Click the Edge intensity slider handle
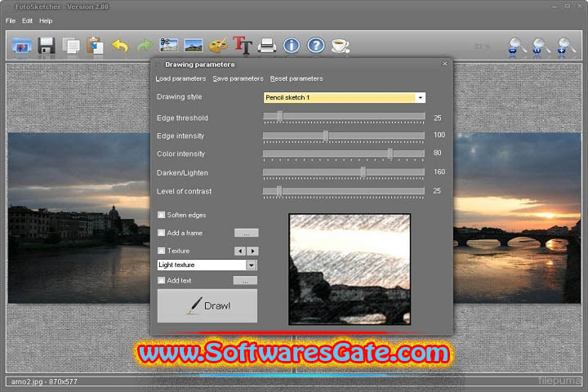 tap(326, 136)
